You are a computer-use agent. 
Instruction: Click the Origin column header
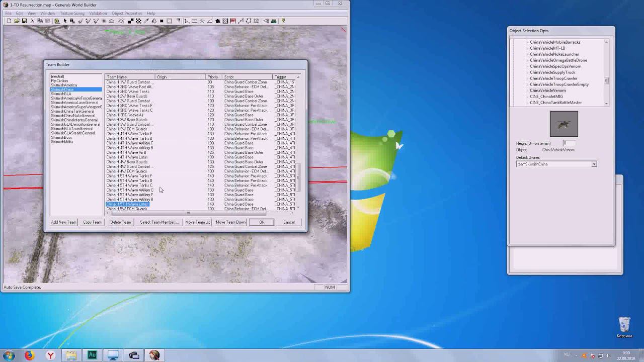(181, 77)
